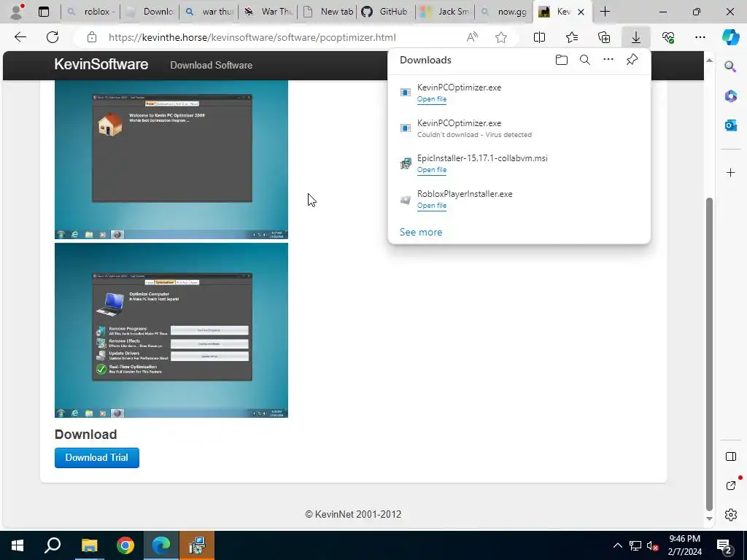747x560 pixels.
Task: Open file for RobloxPlayerInstaller.exe
Action: 432,206
